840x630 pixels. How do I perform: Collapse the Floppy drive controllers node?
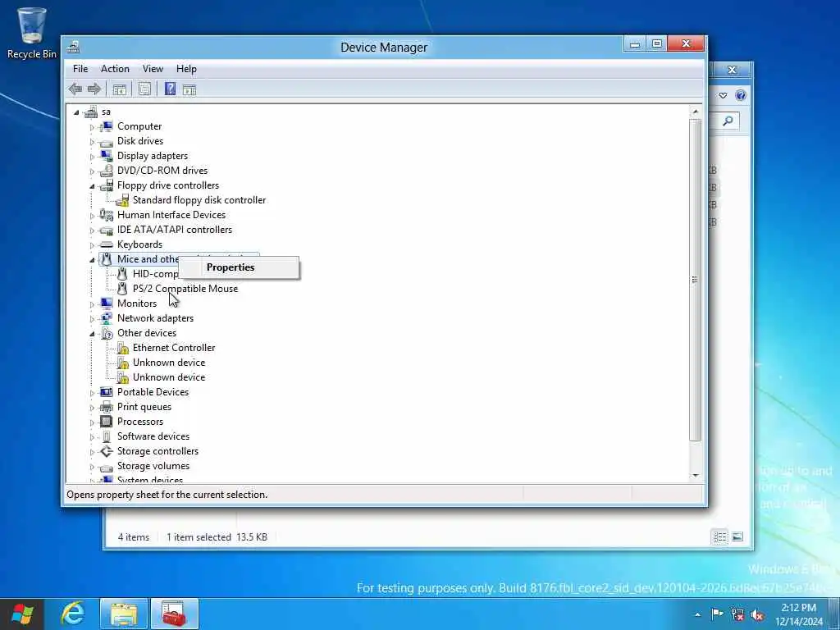tap(92, 186)
